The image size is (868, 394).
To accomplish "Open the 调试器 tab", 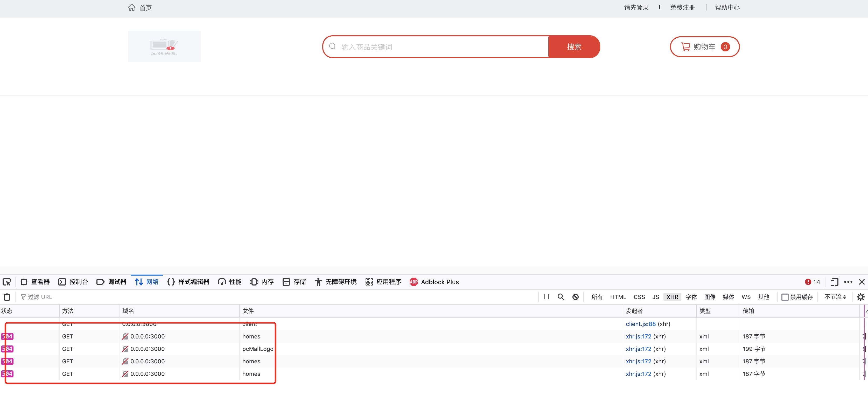I will [111, 282].
